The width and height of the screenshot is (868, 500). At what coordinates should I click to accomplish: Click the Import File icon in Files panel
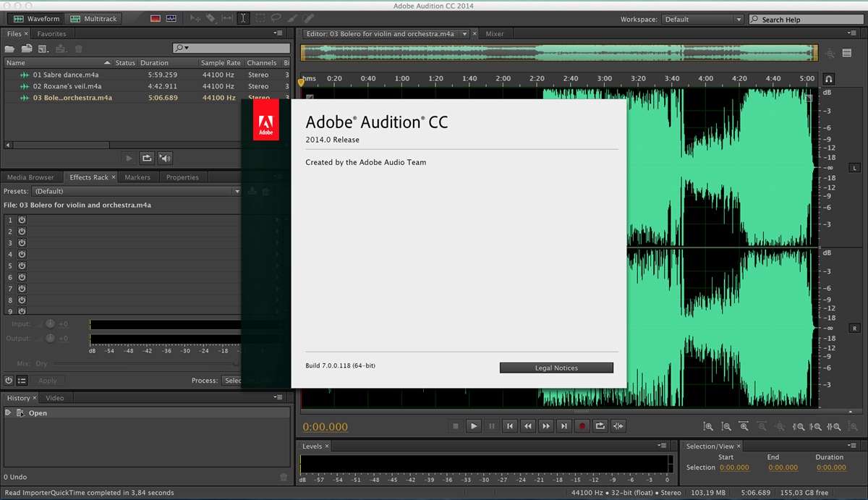(27, 48)
